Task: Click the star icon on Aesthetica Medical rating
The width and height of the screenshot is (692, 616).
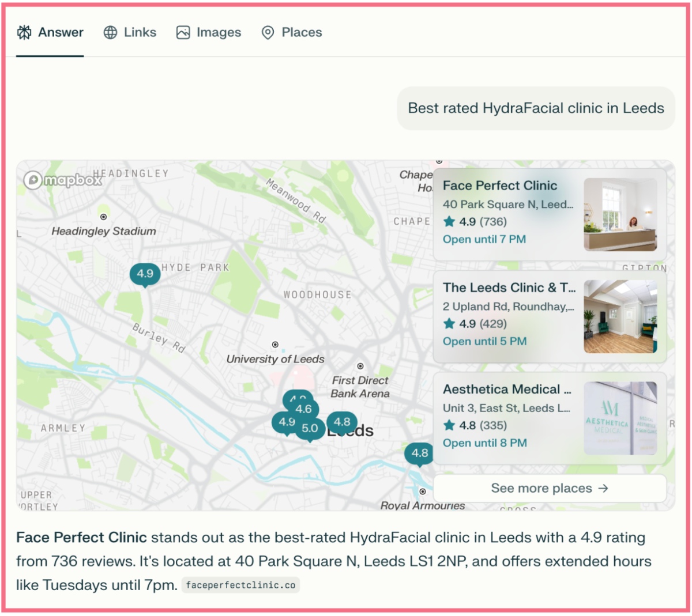Action: click(x=449, y=426)
